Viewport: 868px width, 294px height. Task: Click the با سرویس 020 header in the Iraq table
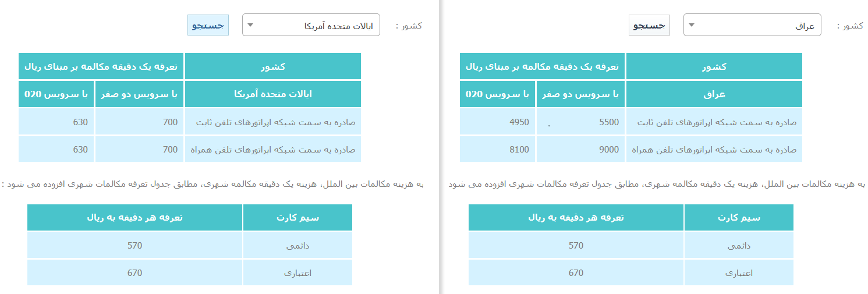tap(498, 94)
